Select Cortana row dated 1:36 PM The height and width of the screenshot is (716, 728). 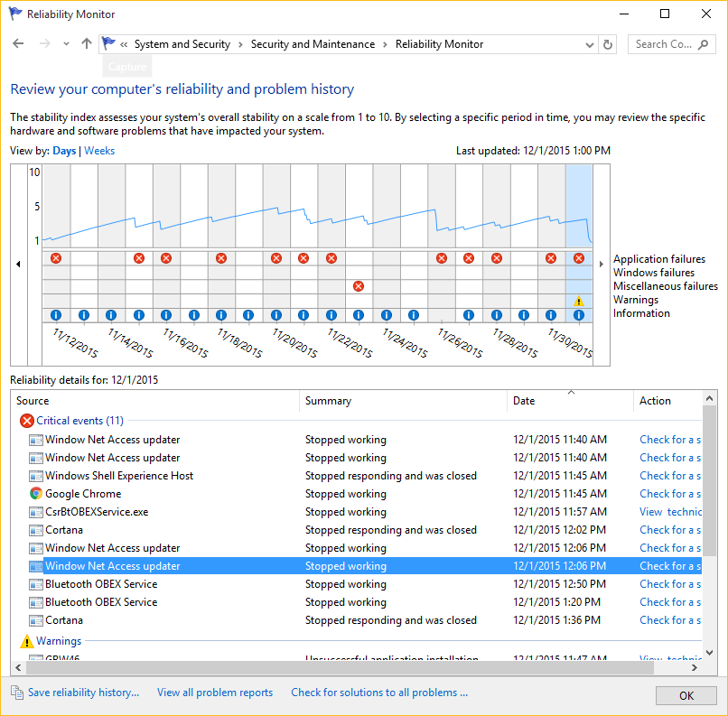pyautogui.click(x=365, y=620)
